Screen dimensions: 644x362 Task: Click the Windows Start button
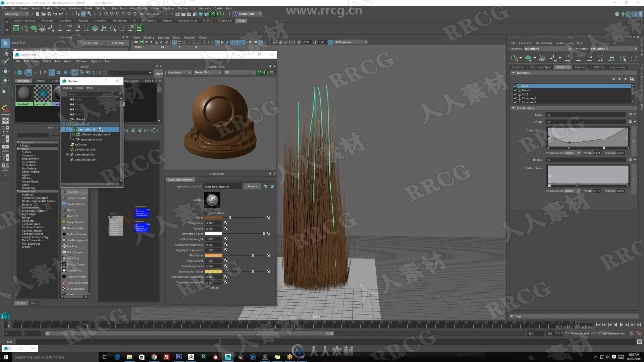point(6,357)
